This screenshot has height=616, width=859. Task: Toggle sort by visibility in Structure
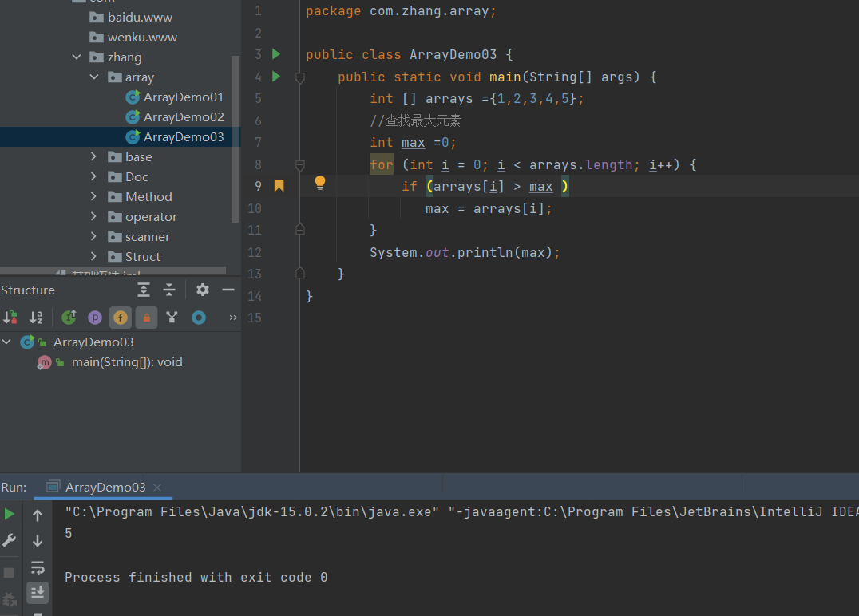pos(10,317)
